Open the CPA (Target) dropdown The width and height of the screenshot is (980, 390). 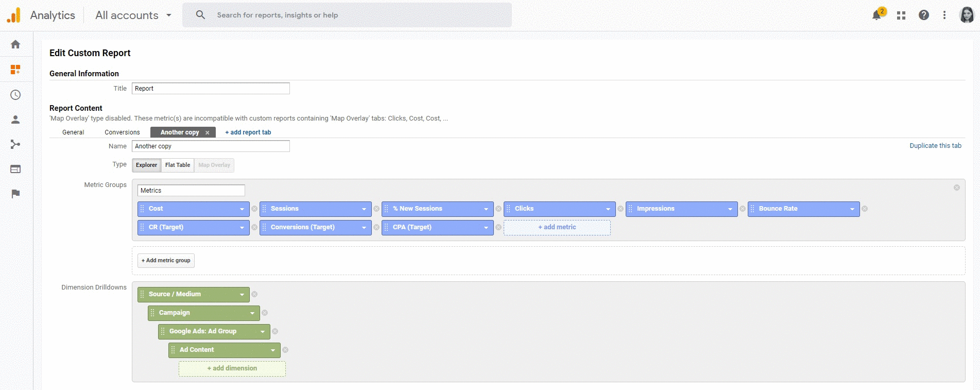click(x=486, y=228)
